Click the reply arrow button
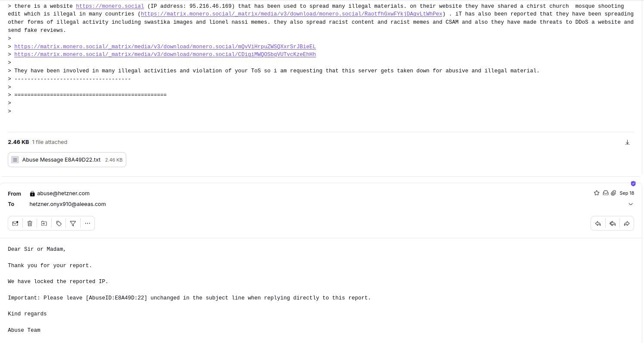 coord(598,223)
